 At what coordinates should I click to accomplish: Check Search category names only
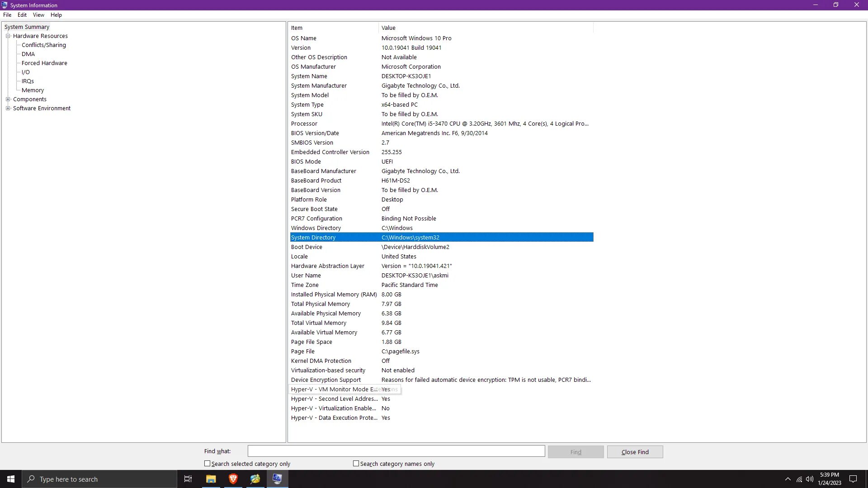[356, 464]
